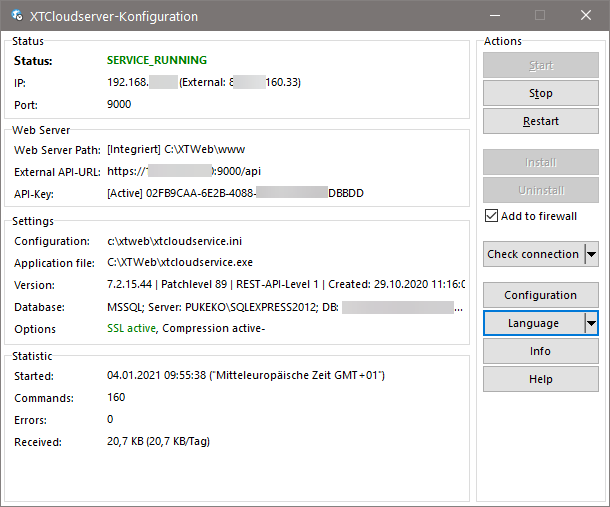Expand the Check connection dropdown arrow

[591, 254]
